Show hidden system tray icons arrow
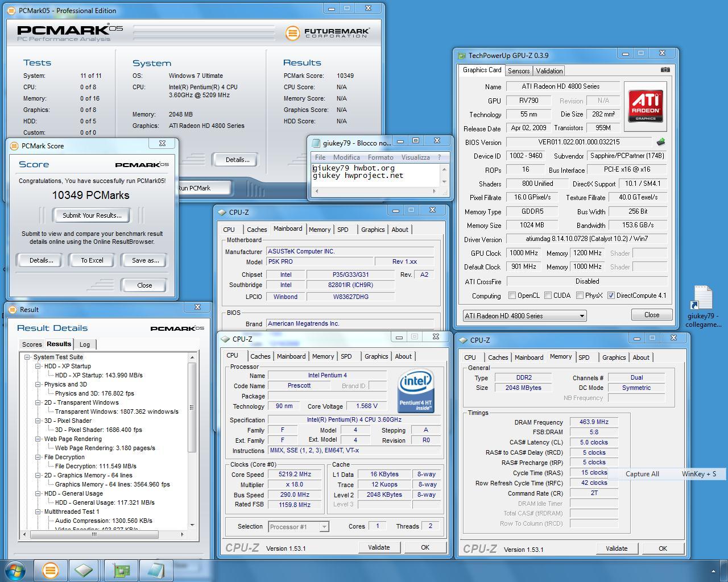 pyautogui.click(x=713, y=571)
